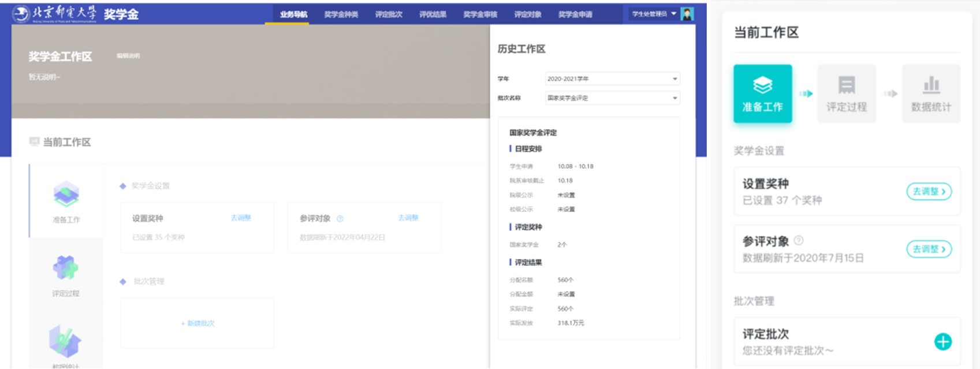
Task: Open the 批次名称 dropdown showing 国家奖学金评定
Action: pos(612,98)
